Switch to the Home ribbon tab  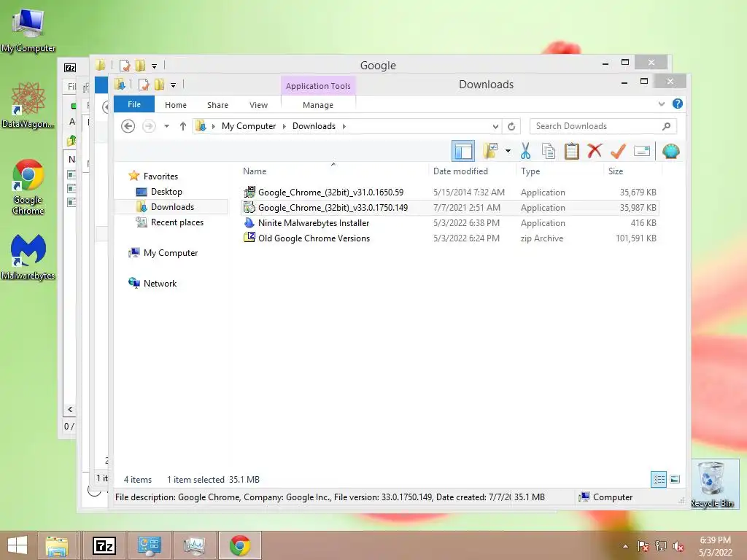175,105
